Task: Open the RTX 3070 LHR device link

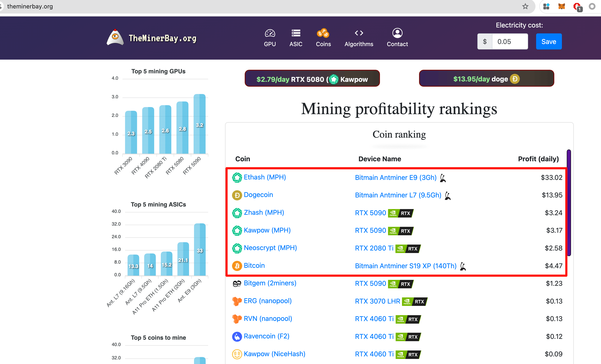Action: pyautogui.click(x=377, y=301)
